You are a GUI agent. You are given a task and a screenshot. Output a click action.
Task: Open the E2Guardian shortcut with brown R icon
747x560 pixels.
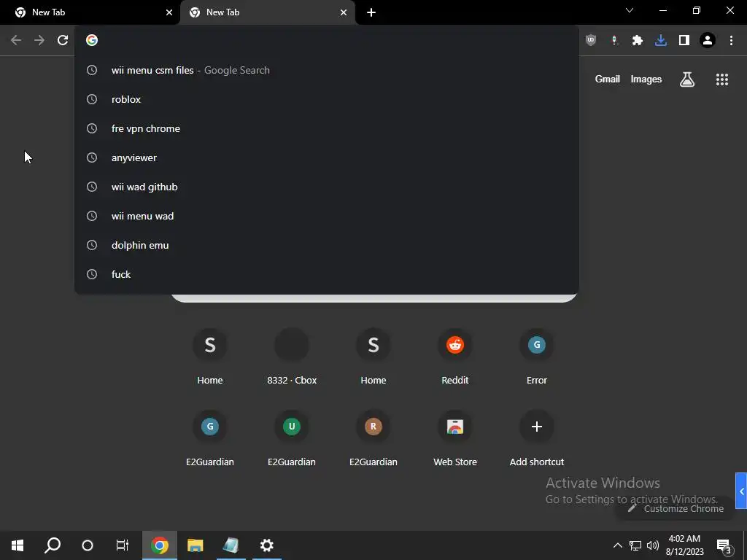373,437
